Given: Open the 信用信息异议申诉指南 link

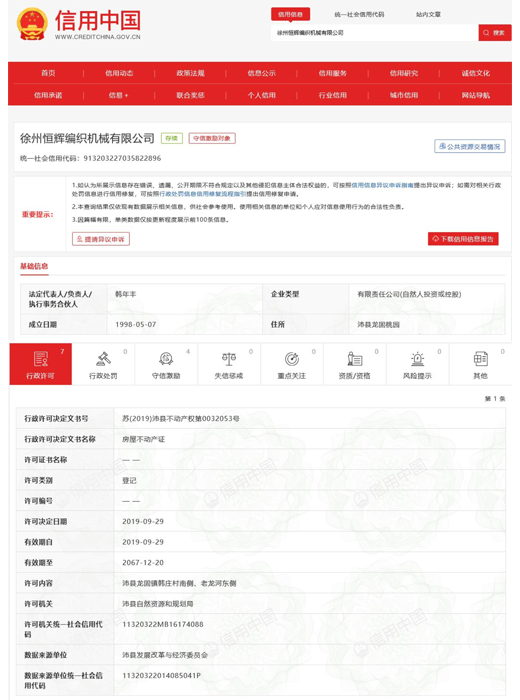Looking at the screenshot, I should pyautogui.click(x=382, y=185).
